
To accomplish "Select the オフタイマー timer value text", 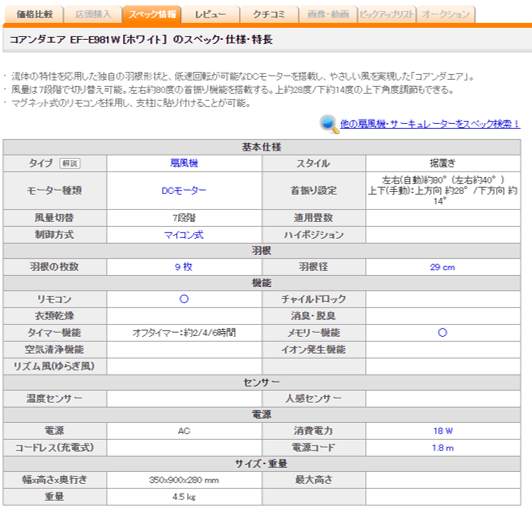I will coord(184,333).
